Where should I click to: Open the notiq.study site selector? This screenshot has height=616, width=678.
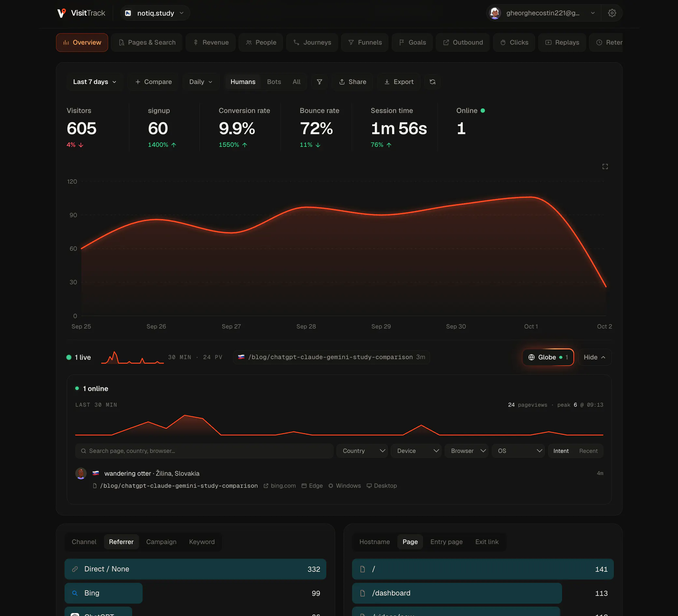coord(155,13)
